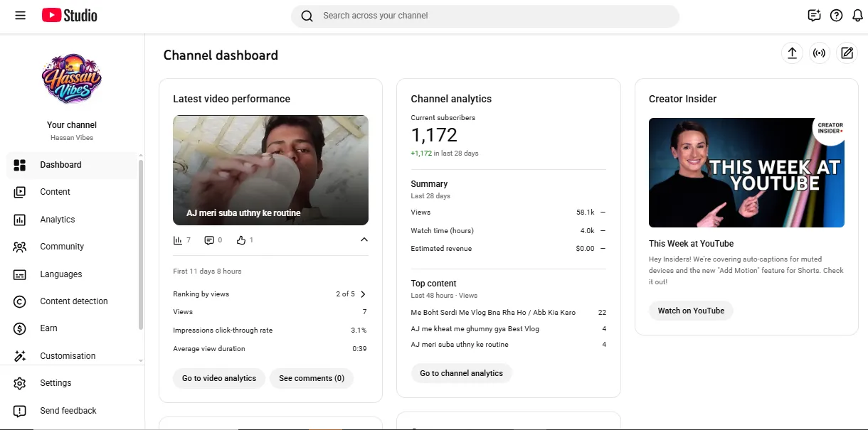
Task: Open the hamburger navigation menu
Action: pyautogui.click(x=20, y=16)
